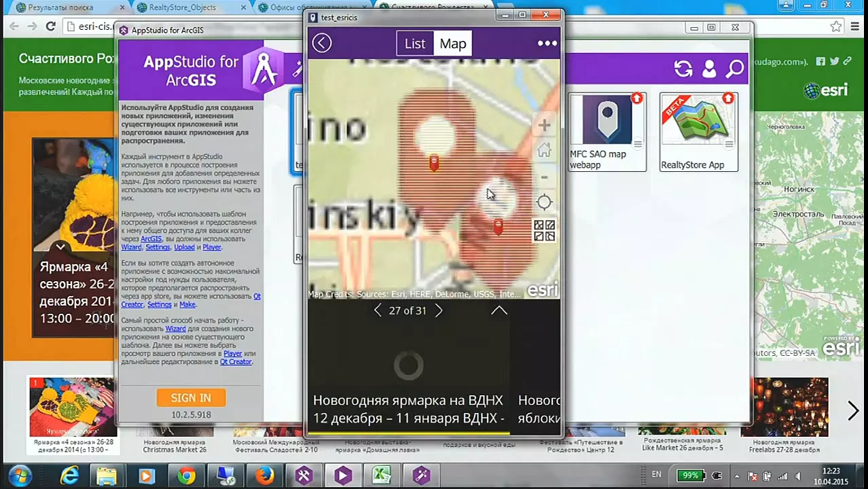
Task: Open the Chrome hamburger menu
Action: 854,26
